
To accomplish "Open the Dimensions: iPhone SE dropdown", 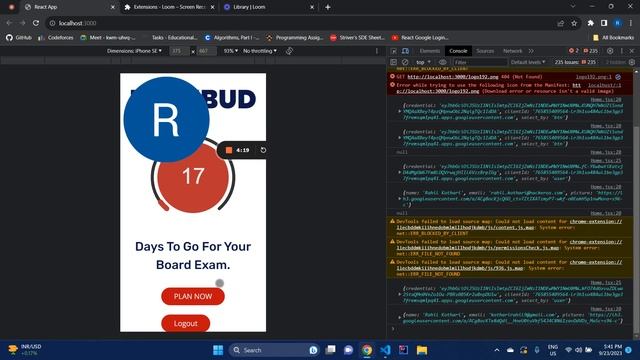I will (134, 51).
